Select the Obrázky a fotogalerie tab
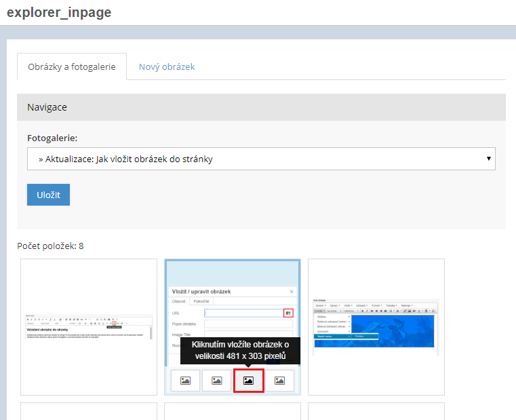516x420 pixels. click(72, 67)
